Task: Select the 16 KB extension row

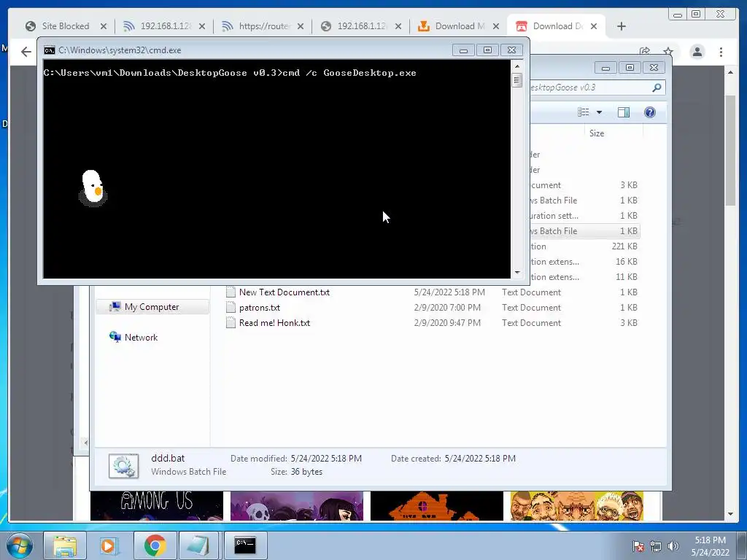Action: [x=584, y=262]
